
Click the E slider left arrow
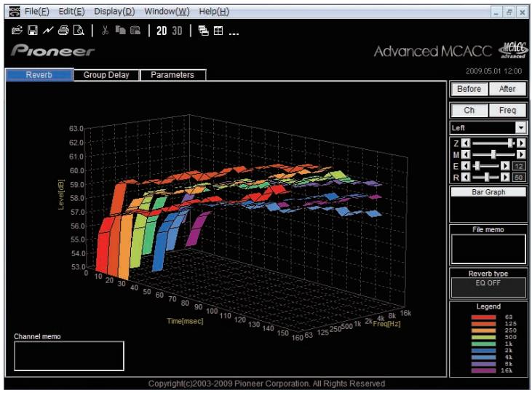467,166
